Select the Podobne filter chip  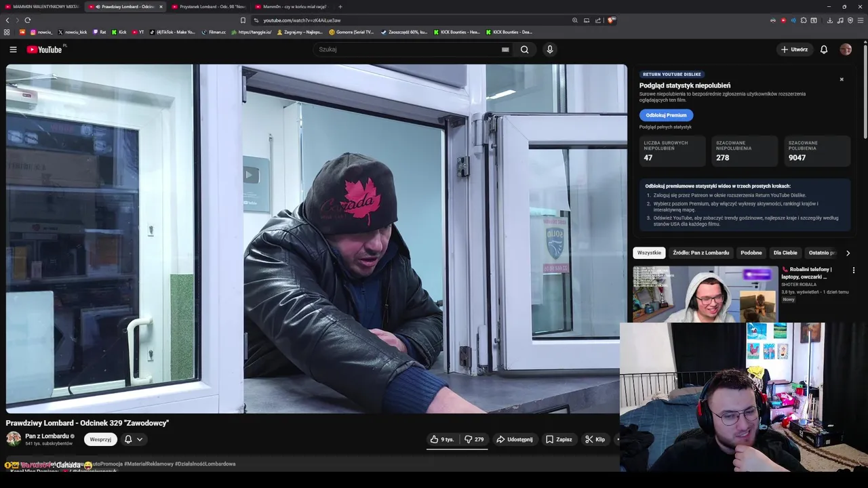click(x=751, y=253)
